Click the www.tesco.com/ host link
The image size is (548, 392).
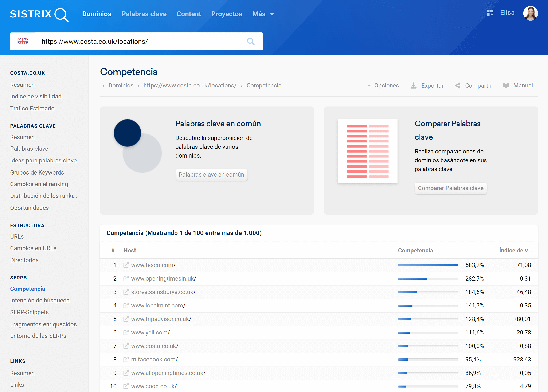point(153,265)
